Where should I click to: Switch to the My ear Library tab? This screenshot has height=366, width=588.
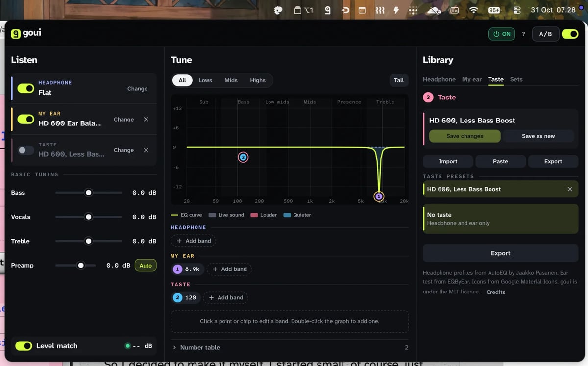tap(472, 79)
